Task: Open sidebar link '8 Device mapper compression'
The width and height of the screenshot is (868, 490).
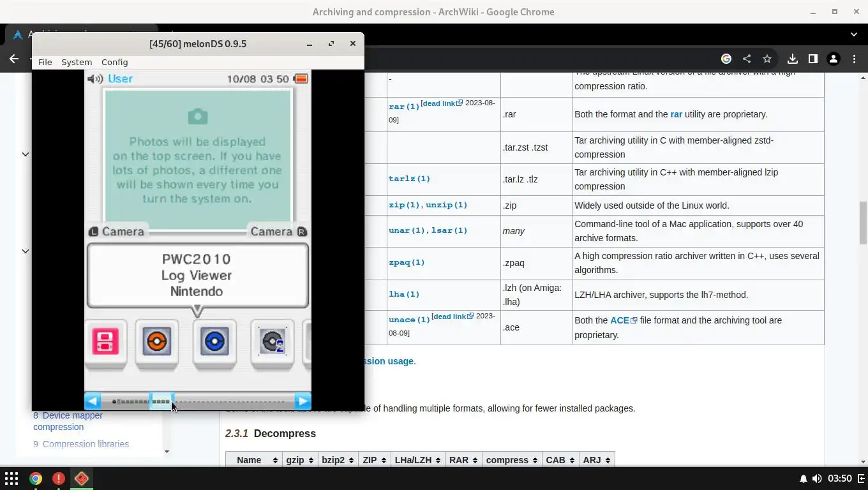Action: tap(68, 421)
